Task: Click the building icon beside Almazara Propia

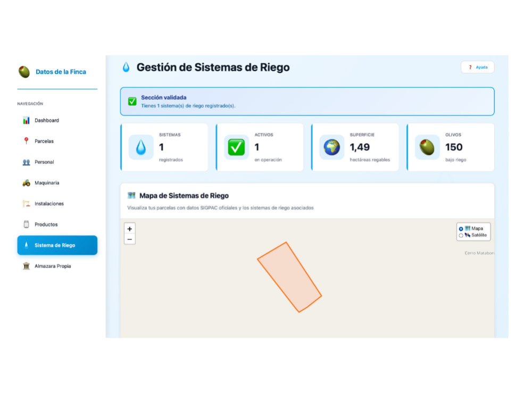Action: pyautogui.click(x=26, y=266)
